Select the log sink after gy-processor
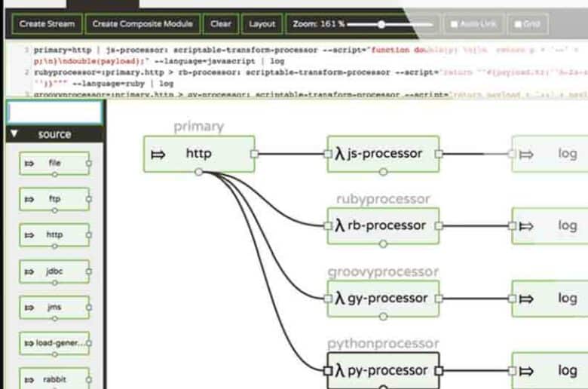This screenshot has height=389, width=588. (550, 299)
